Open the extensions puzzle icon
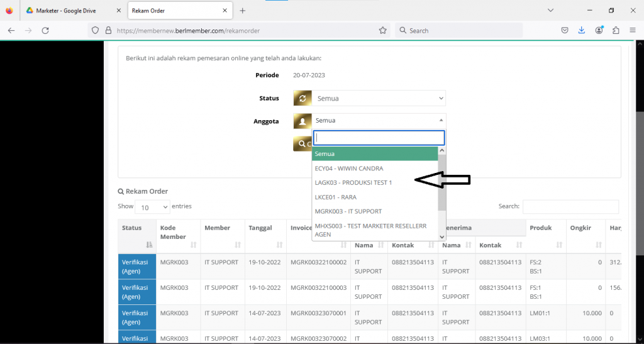The image size is (644, 344). [x=615, y=30]
